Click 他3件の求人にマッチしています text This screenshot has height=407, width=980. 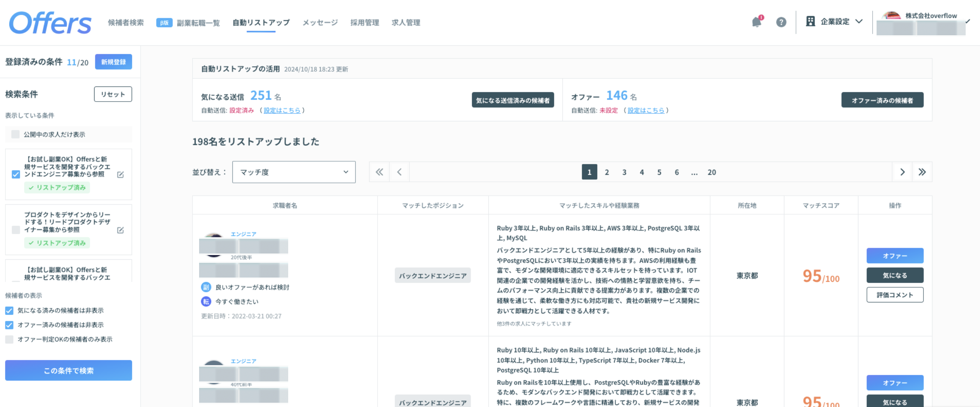(534, 324)
